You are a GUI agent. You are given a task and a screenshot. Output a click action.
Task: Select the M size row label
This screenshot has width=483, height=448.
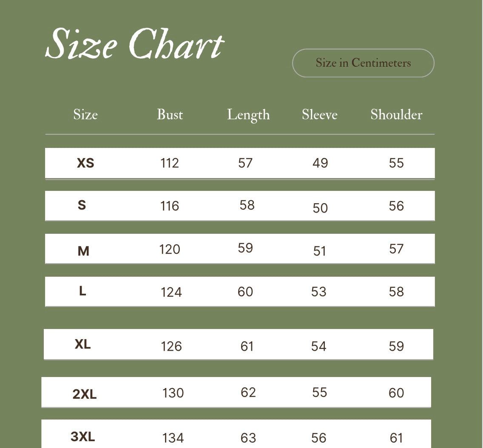pos(83,251)
